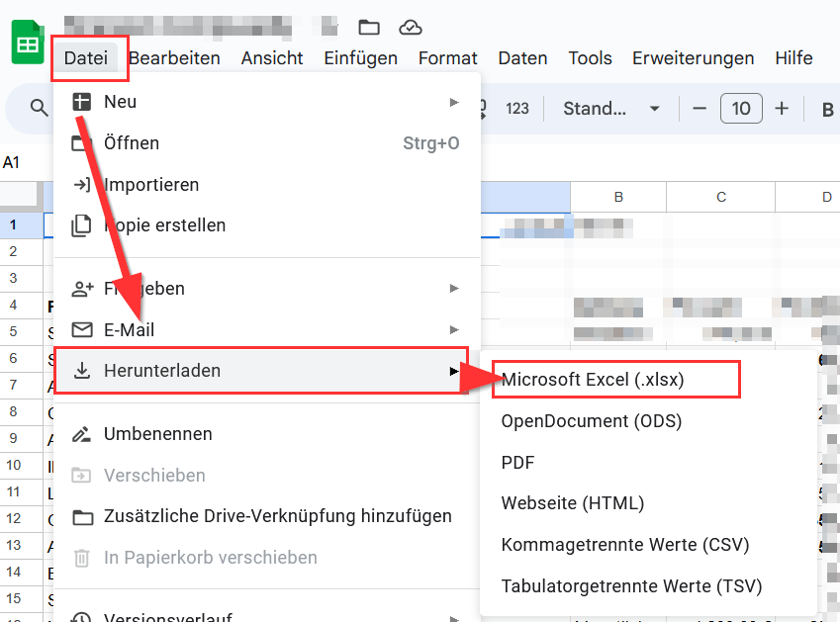This screenshot has width=840, height=622.
Task: Open the Erweiterungen menu
Action: 693,58
